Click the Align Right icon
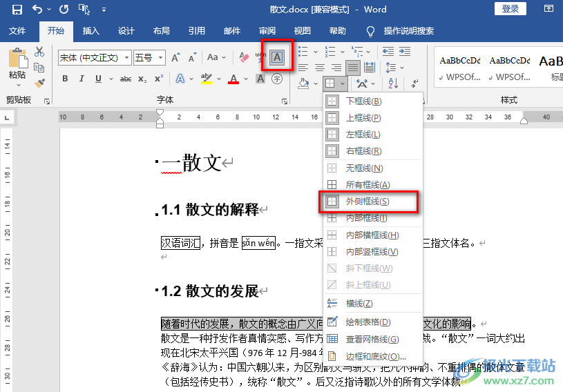This screenshot has width=563, height=392. point(336,68)
